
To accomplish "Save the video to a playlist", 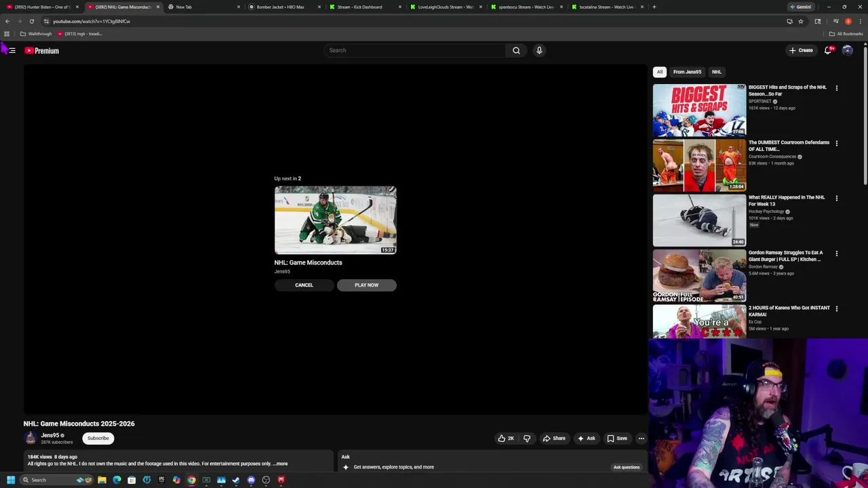I will [x=617, y=439].
